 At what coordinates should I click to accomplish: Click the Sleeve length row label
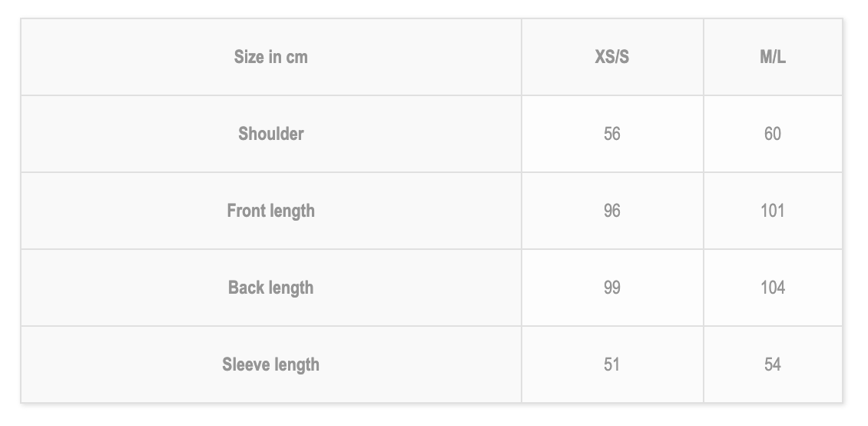pyautogui.click(x=270, y=364)
